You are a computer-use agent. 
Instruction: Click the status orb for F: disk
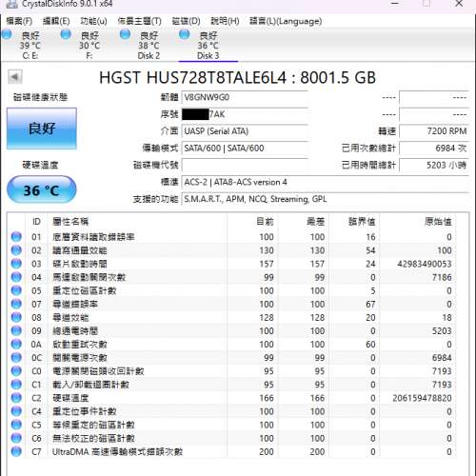(x=66, y=34)
